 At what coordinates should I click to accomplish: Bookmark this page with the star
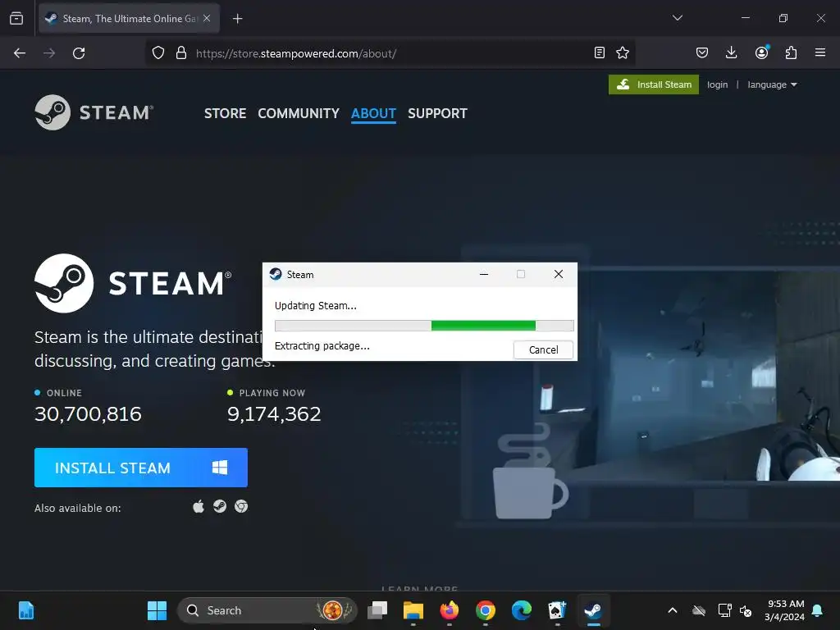click(623, 52)
